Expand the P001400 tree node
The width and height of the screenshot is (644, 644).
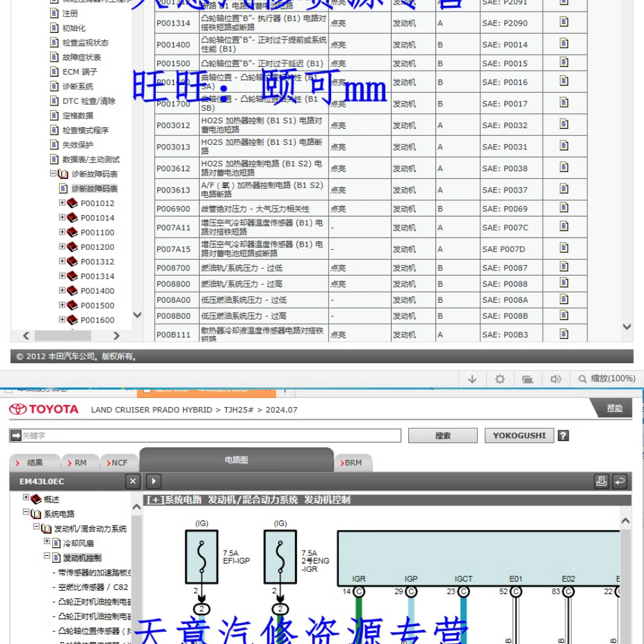tap(62, 290)
